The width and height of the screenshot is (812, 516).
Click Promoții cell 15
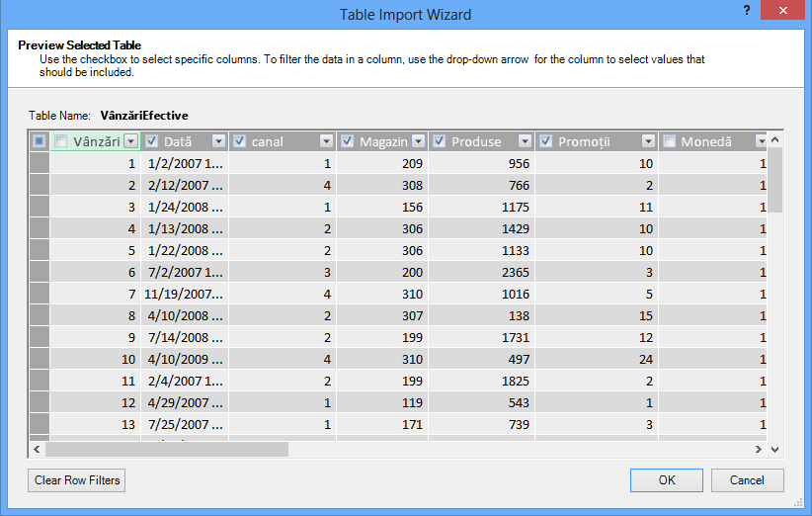tap(597, 315)
